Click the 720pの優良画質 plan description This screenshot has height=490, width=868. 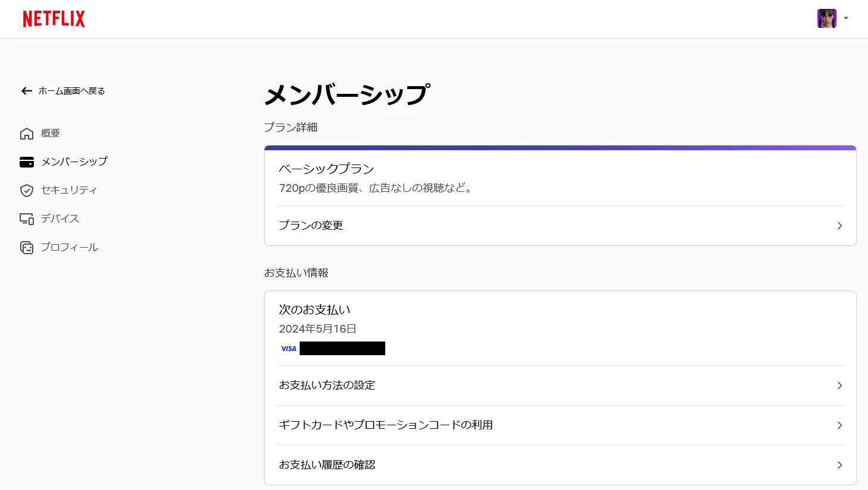(x=376, y=188)
